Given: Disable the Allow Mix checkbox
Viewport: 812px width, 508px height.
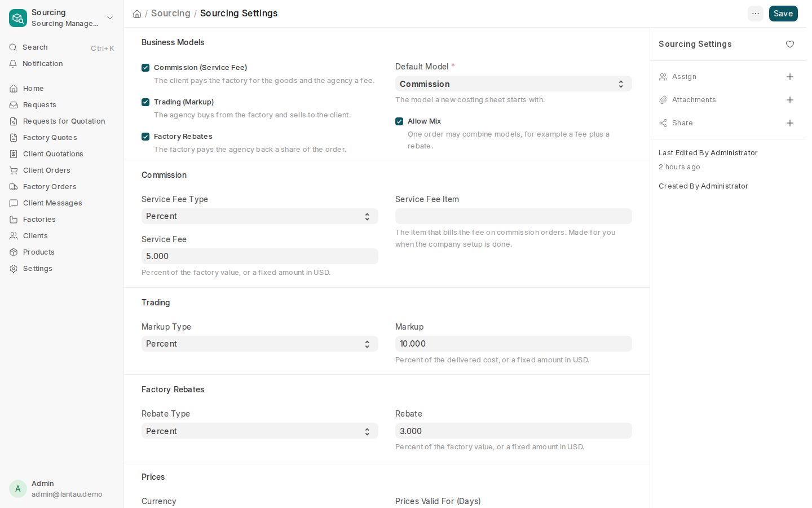Looking at the screenshot, I should 399,121.
